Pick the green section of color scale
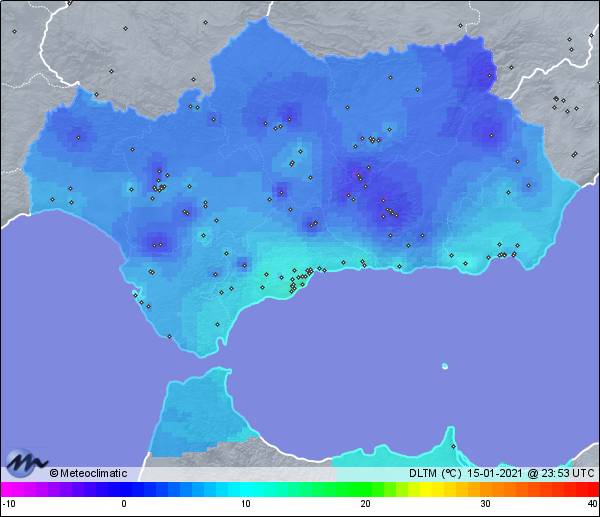 pyautogui.click(x=360, y=489)
